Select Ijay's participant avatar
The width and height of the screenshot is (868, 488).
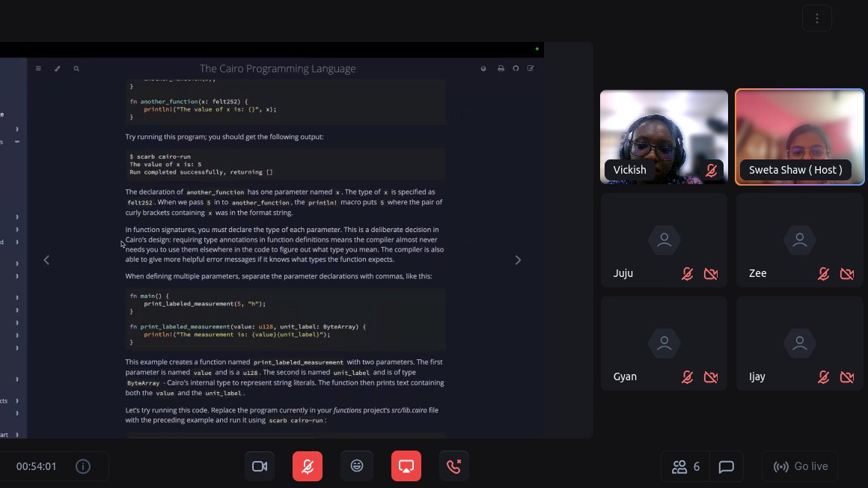pos(800,344)
